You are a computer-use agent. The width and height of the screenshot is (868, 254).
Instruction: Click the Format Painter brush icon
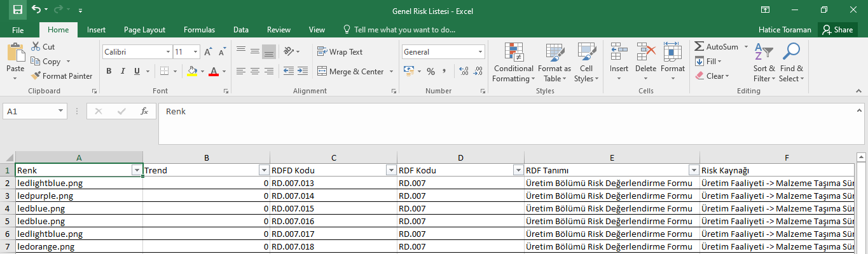[36, 76]
